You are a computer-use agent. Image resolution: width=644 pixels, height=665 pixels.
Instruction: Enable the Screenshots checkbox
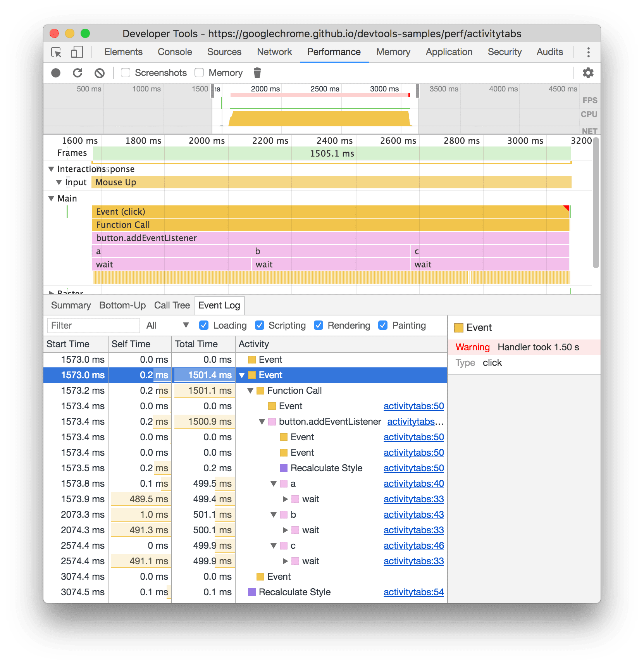click(126, 72)
